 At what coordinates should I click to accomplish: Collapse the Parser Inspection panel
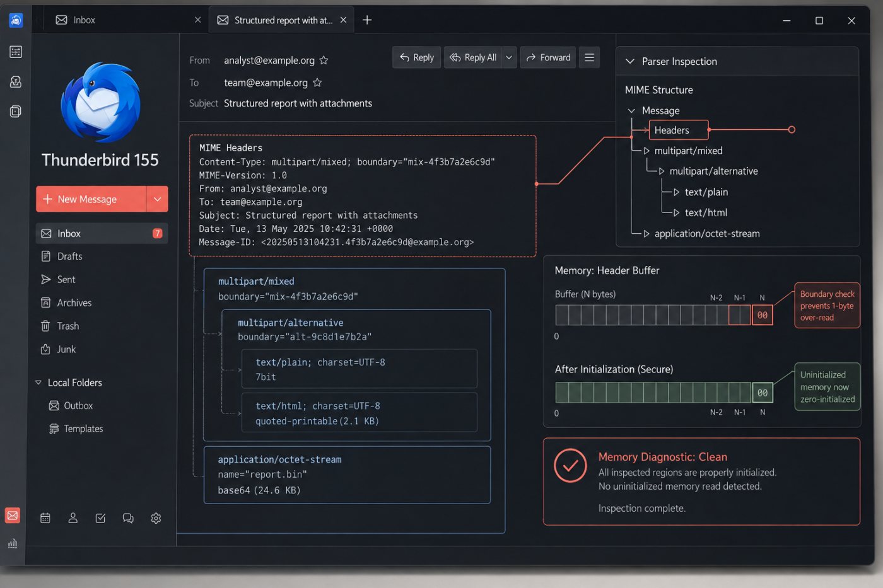tap(629, 62)
